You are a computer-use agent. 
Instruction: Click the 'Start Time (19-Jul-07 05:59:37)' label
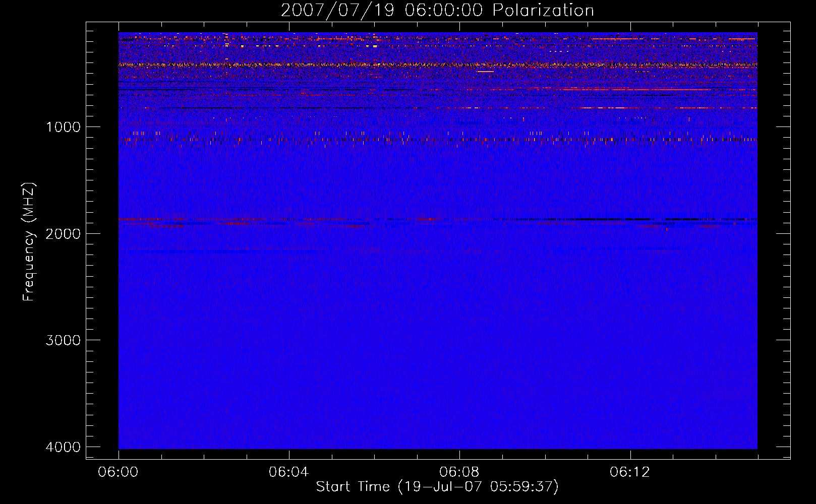(x=437, y=487)
